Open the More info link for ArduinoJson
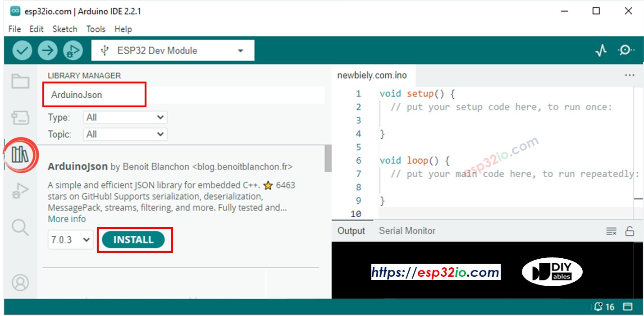 pos(66,219)
